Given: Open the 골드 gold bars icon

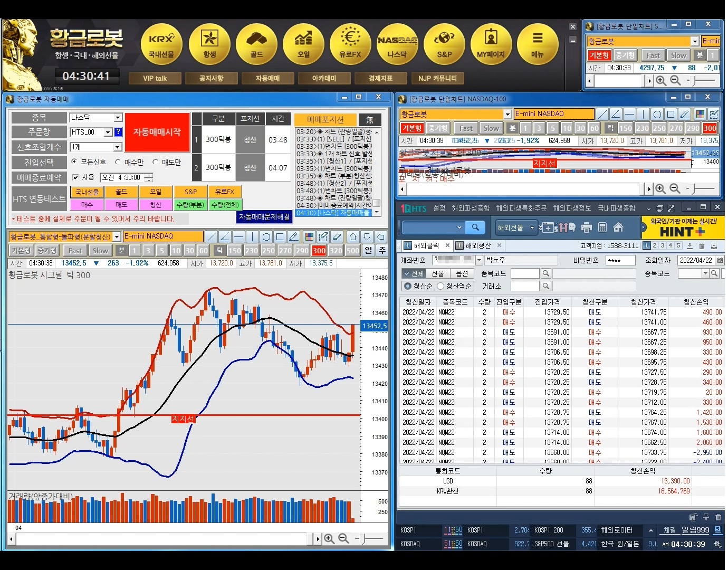Looking at the screenshot, I should pos(256,44).
